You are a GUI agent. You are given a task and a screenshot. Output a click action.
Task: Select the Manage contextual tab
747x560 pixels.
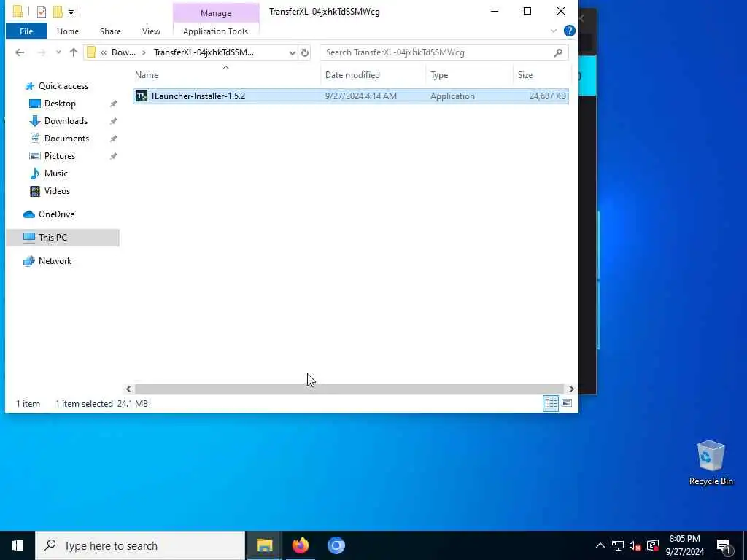(216, 13)
